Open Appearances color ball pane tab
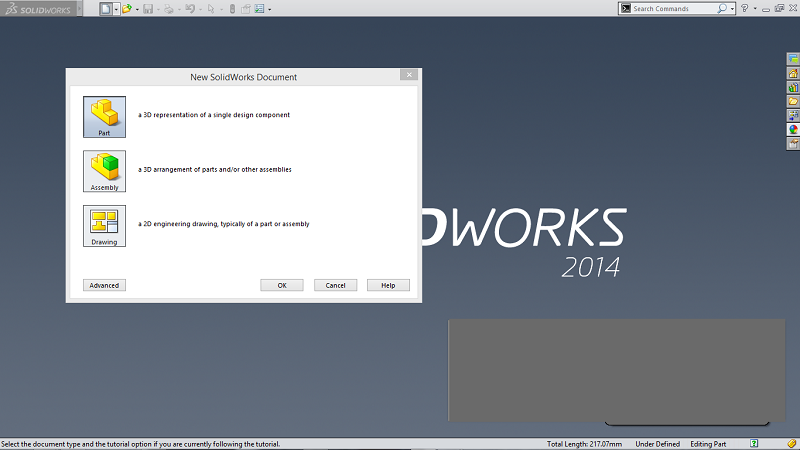 (x=793, y=130)
